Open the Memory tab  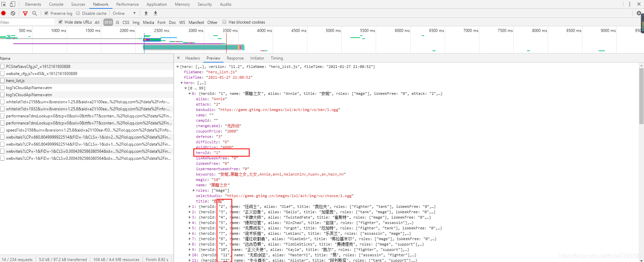[x=182, y=4]
